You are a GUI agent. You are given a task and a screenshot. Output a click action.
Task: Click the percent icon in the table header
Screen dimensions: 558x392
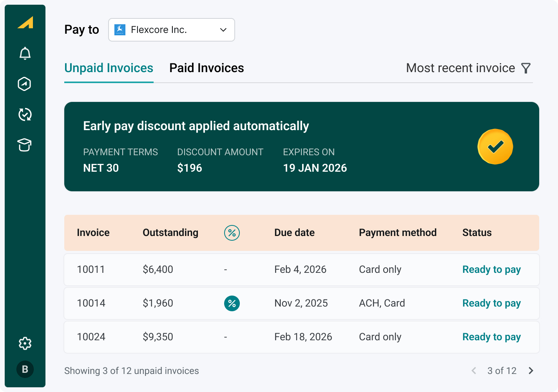tap(232, 233)
